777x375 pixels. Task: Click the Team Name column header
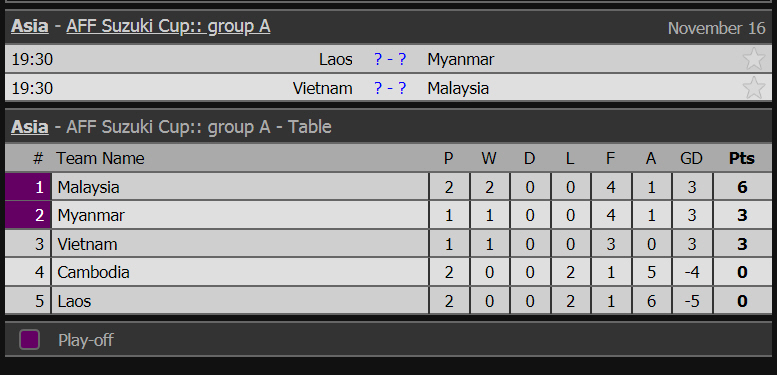[x=100, y=159]
